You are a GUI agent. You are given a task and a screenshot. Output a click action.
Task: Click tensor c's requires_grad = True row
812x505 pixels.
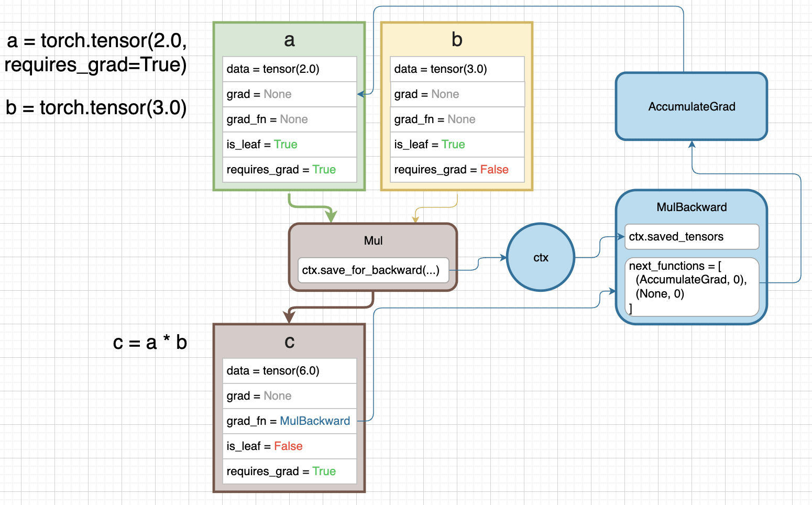[x=290, y=471]
